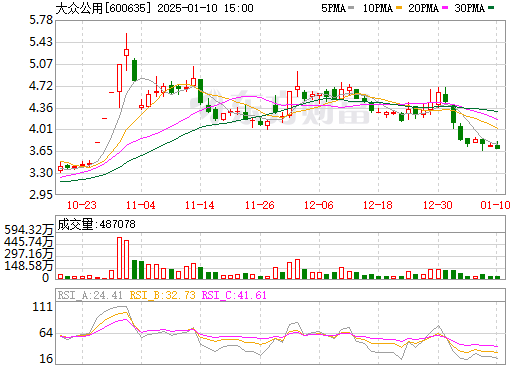Image resolution: width=520 pixels, height=365 pixels.
Task: Click the 64 RSI axis label
Action: coord(46,333)
